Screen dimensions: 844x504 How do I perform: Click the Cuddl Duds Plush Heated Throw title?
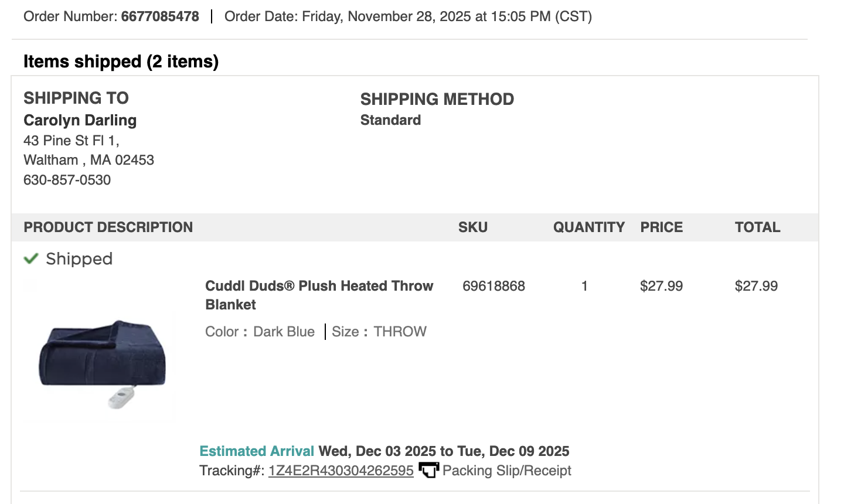coord(319,295)
